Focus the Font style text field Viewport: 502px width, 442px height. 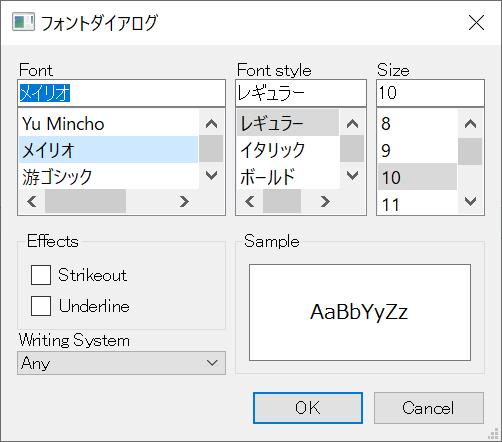pos(301,93)
